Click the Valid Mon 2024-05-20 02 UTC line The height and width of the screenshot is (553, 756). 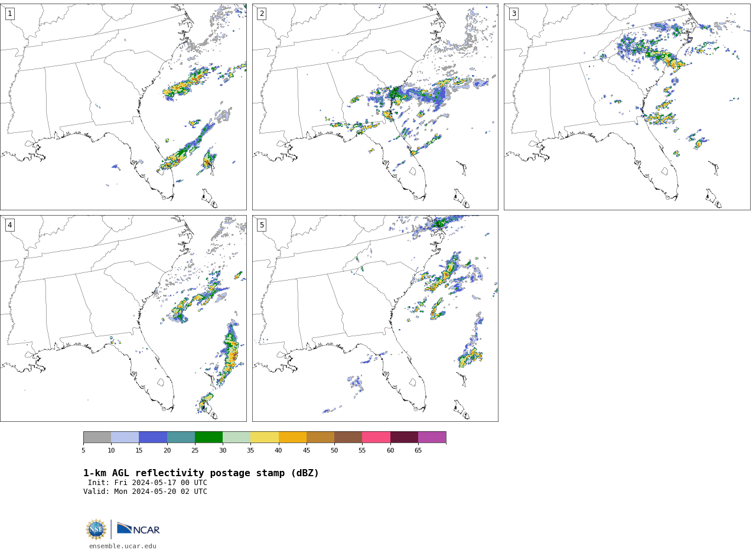145,492
